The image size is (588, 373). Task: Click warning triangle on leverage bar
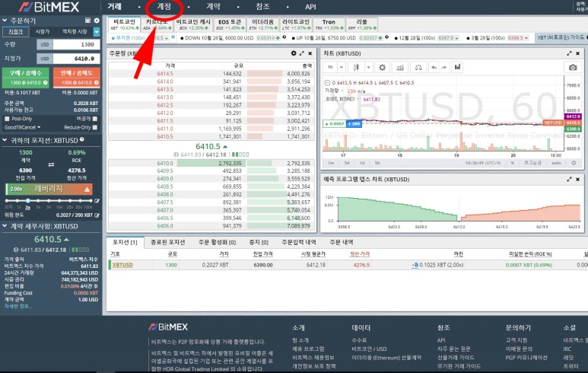[x=87, y=189]
